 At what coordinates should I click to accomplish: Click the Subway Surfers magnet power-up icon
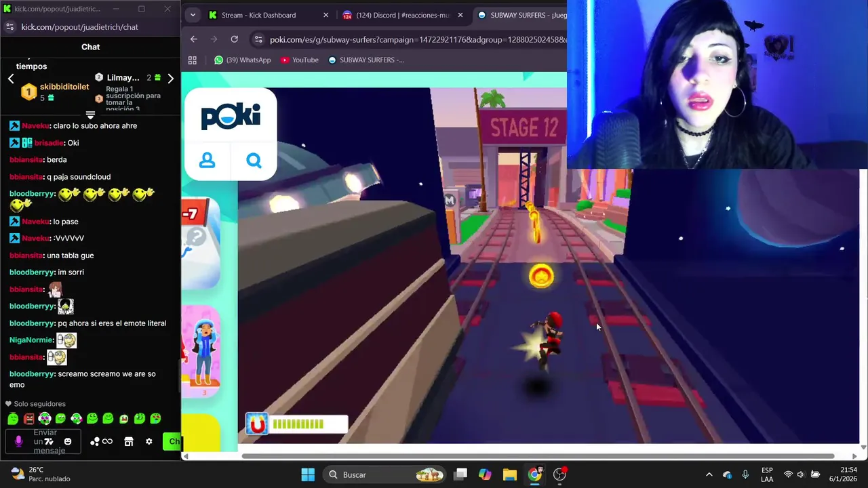point(257,424)
